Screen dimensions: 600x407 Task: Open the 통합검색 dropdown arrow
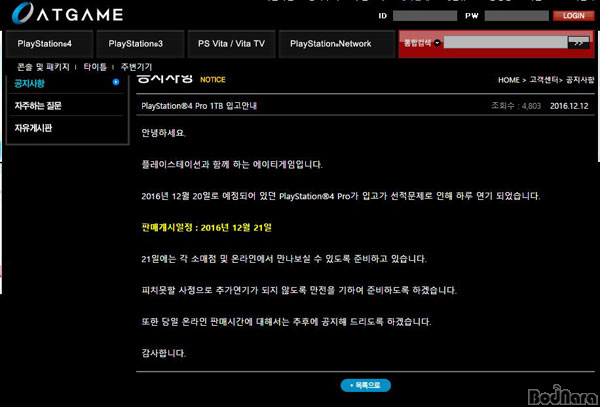click(x=437, y=43)
